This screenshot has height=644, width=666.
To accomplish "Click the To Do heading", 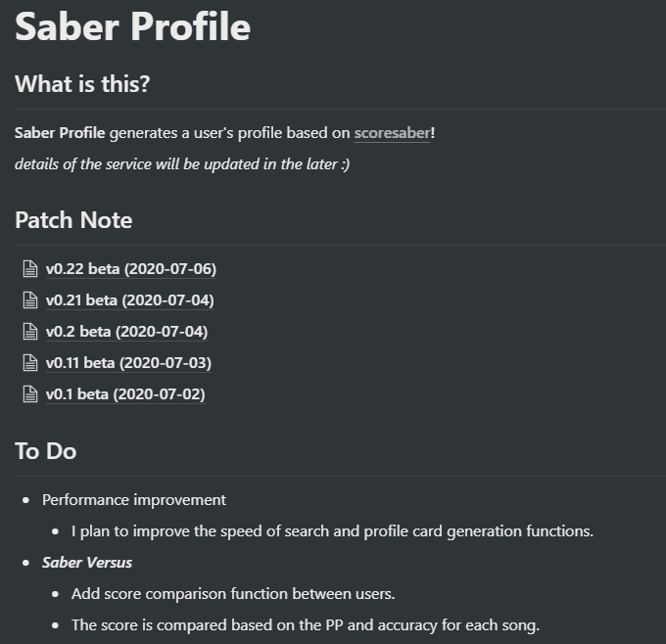I will (x=45, y=451).
